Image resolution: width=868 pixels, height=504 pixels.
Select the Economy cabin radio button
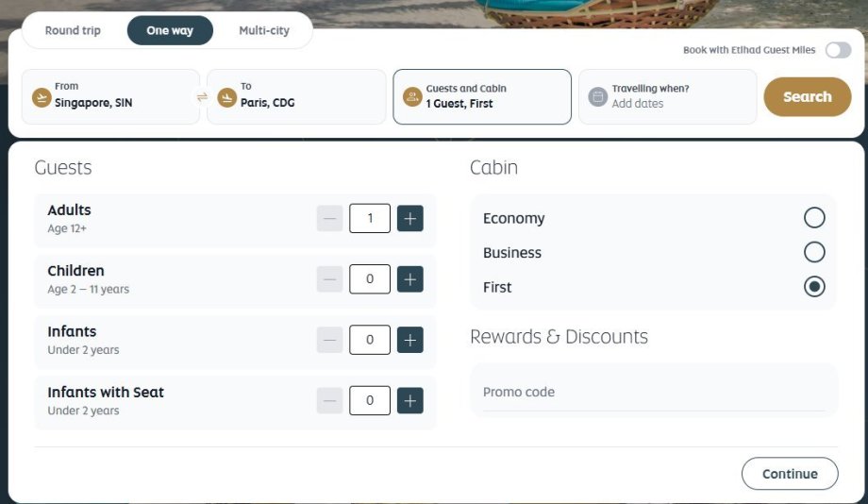pos(814,218)
